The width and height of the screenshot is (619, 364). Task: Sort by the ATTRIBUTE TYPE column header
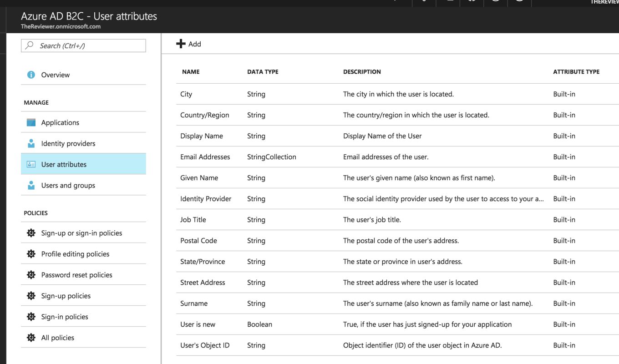click(576, 72)
